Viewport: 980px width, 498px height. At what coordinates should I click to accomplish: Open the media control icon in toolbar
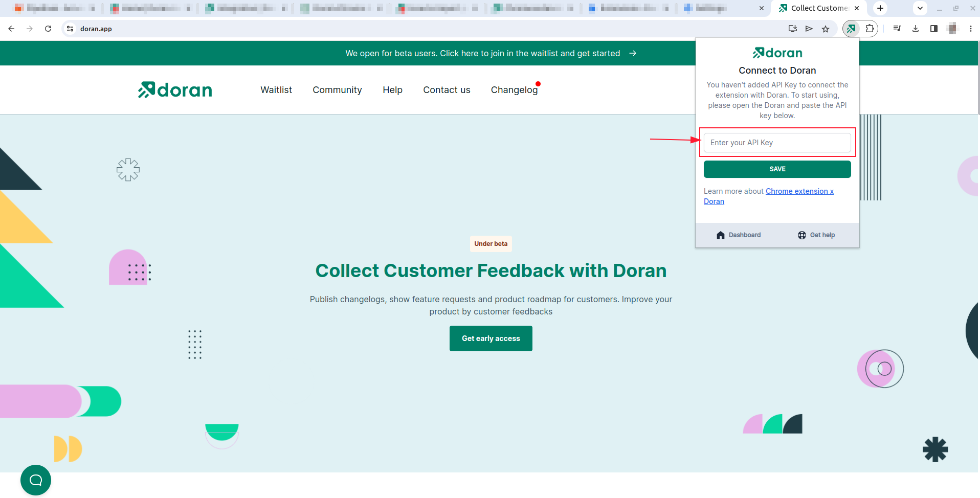(x=897, y=29)
